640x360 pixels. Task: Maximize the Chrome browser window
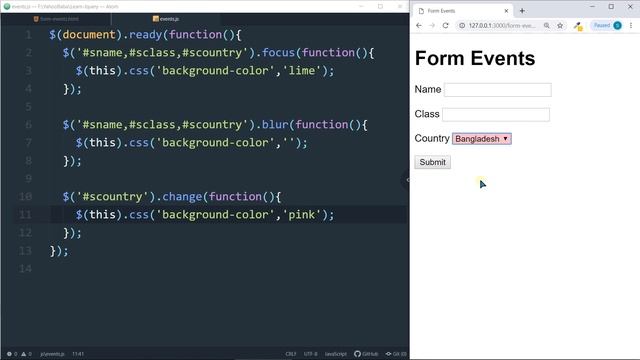tap(611, 7)
